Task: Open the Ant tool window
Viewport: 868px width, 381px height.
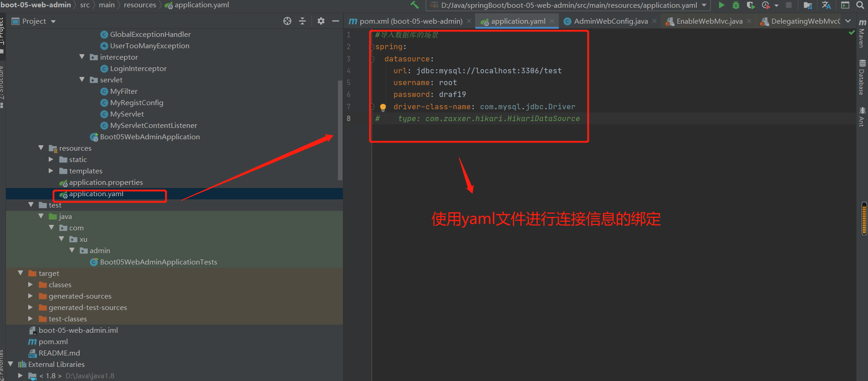Action: pyautogui.click(x=862, y=117)
